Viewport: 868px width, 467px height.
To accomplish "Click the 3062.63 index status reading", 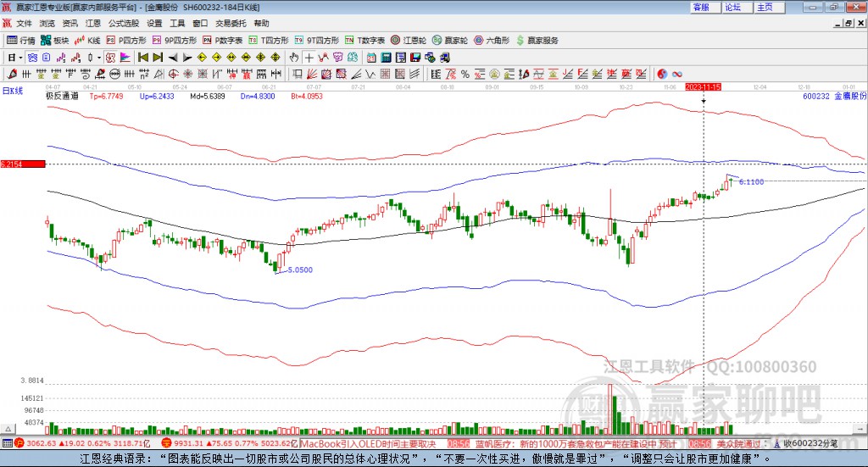I will coord(41,444).
